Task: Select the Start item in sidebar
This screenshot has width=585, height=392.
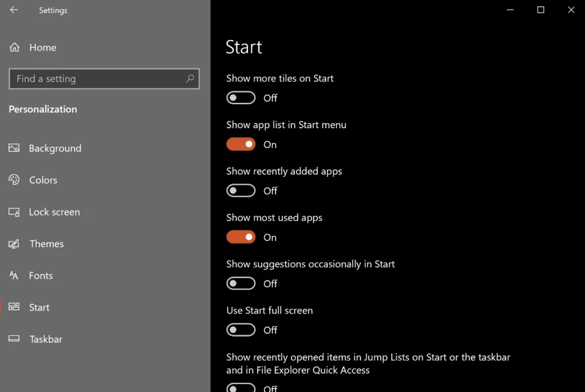Action: (39, 308)
